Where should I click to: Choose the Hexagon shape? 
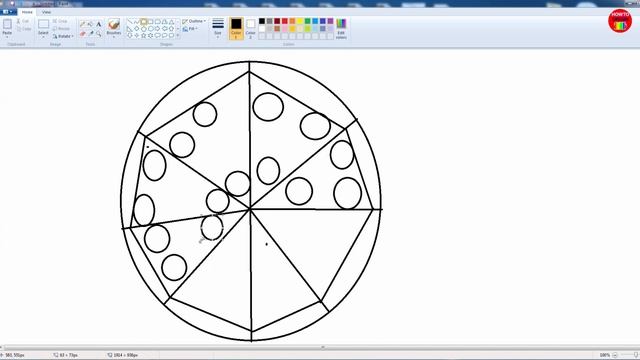pyautogui.click(x=151, y=29)
